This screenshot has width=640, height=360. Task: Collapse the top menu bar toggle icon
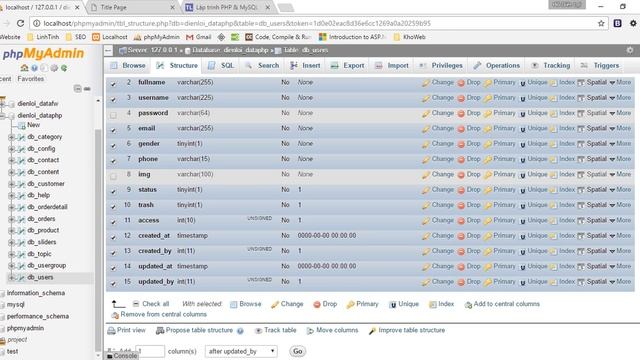108,51
